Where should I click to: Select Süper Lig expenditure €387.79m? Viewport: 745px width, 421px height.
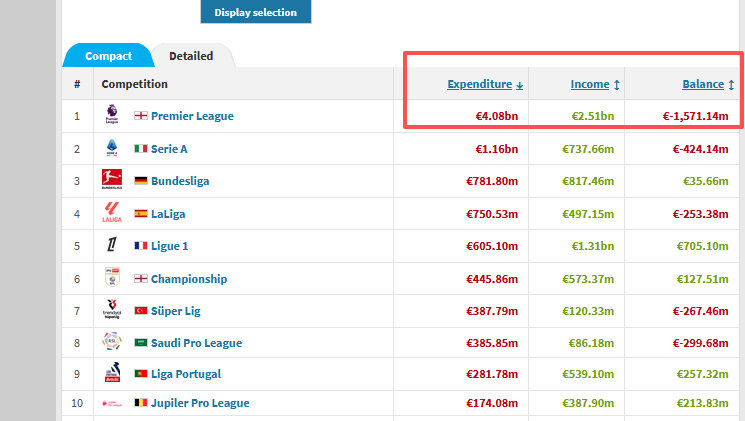coord(492,311)
